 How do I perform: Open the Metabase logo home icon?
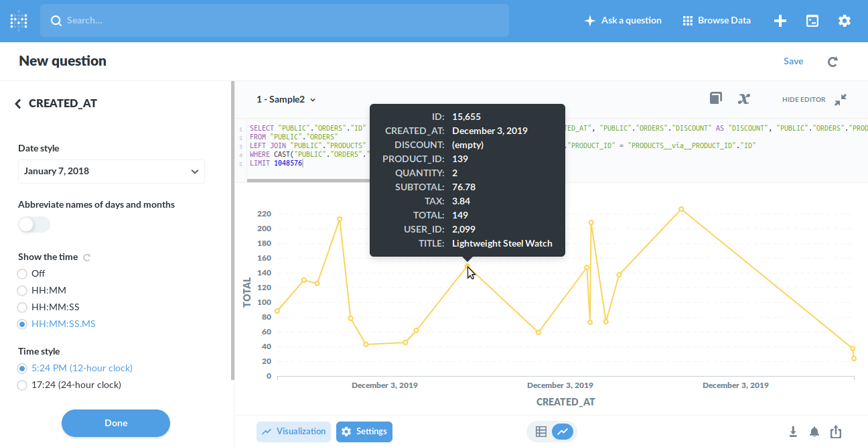coord(18,20)
